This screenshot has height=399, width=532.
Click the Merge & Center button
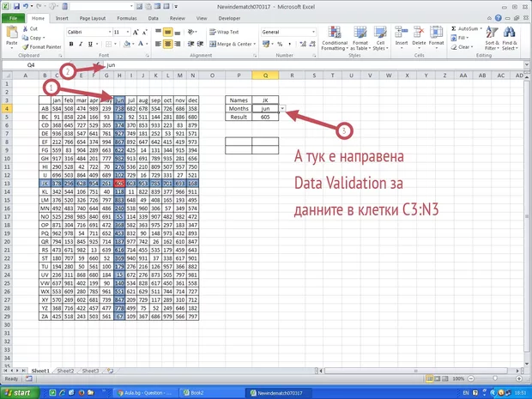click(228, 44)
